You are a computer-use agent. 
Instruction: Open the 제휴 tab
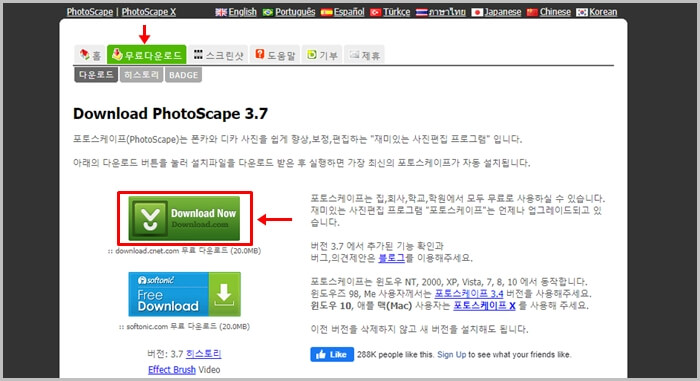click(x=364, y=55)
